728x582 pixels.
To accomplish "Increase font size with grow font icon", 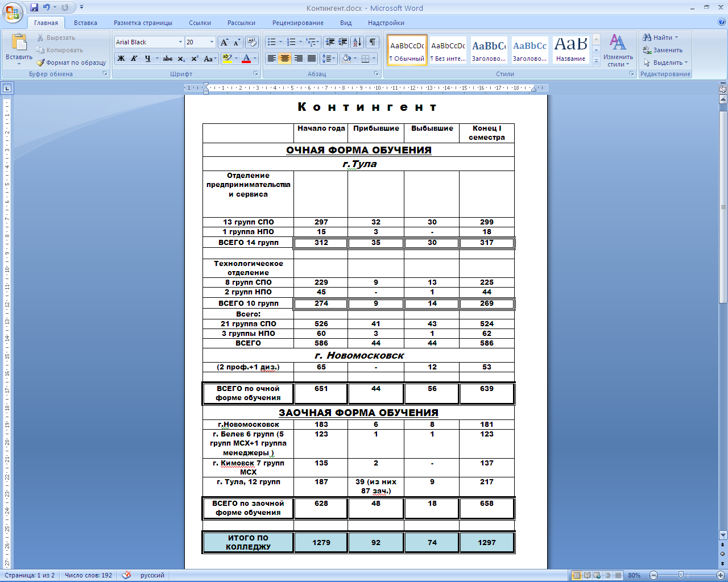I will tap(225, 42).
